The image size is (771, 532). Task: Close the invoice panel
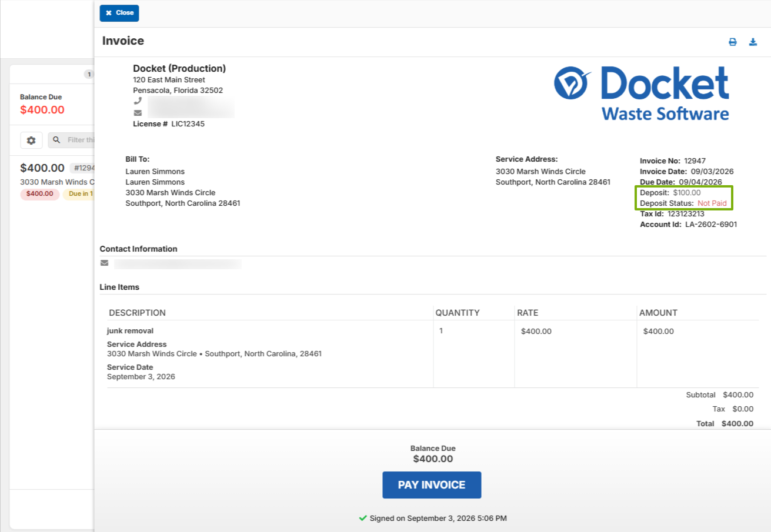click(119, 13)
